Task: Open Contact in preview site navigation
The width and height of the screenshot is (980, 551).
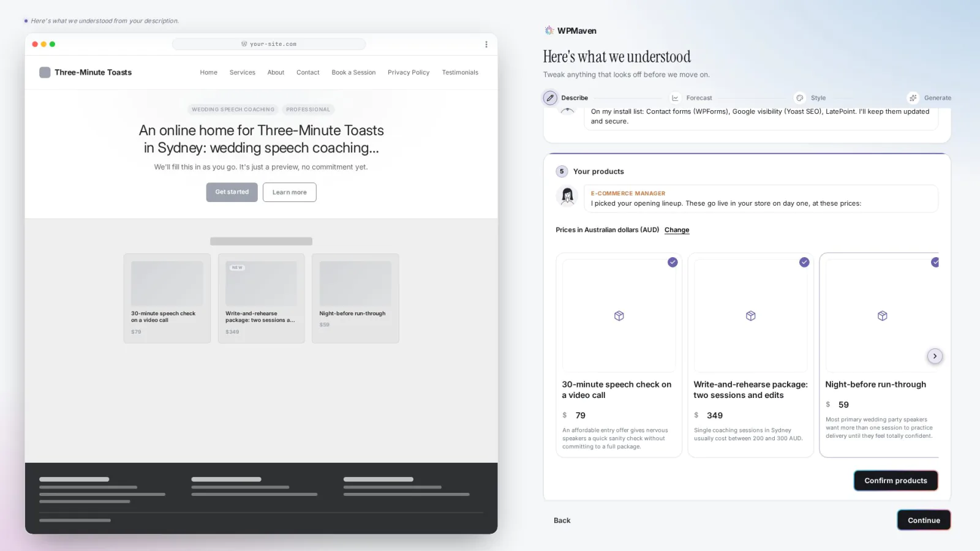Action: [308, 72]
